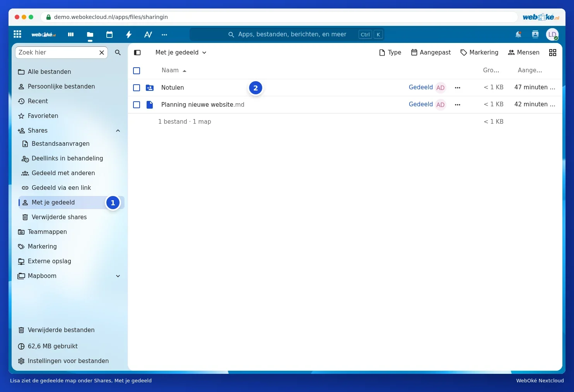Switch to grid view icon
574x392 pixels.
tap(553, 53)
